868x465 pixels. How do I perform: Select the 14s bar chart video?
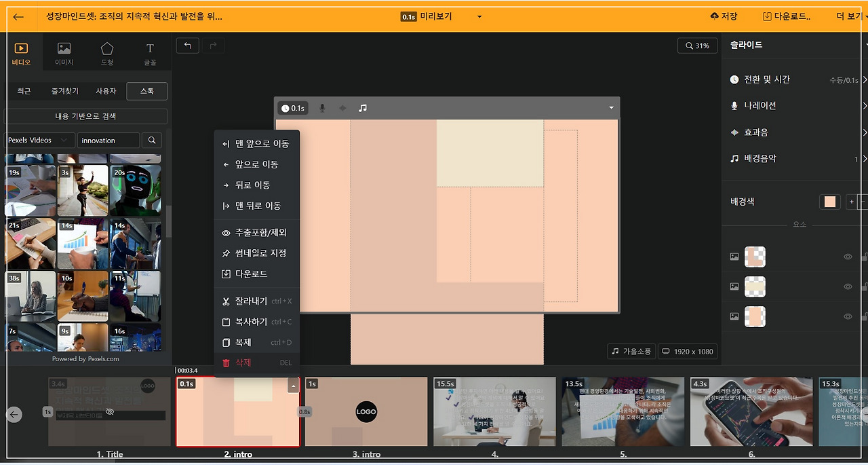(x=83, y=244)
